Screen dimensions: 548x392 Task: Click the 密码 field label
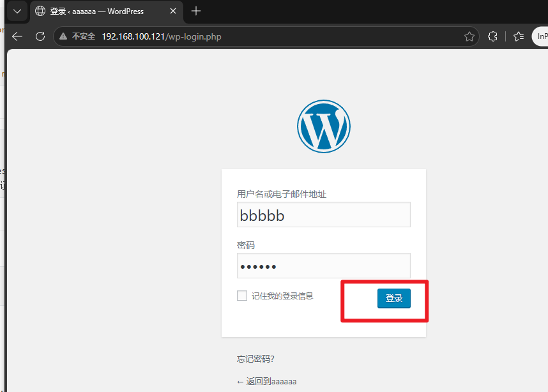click(246, 245)
